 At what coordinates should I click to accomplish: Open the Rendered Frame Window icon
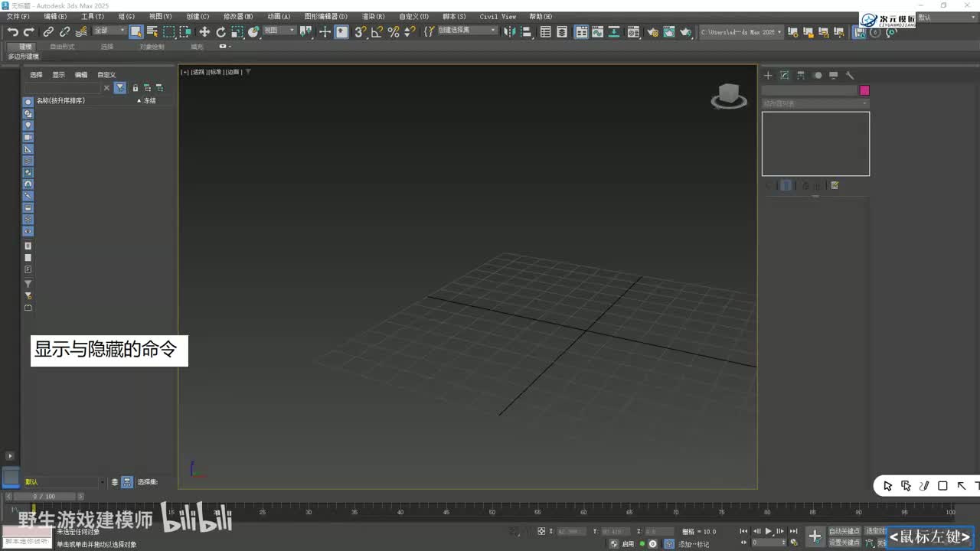tap(669, 31)
